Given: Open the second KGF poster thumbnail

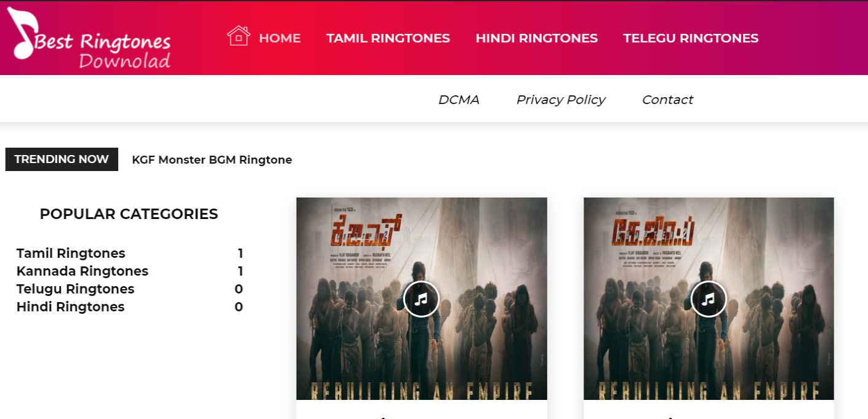Looking at the screenshot, I should pos(709,299).
